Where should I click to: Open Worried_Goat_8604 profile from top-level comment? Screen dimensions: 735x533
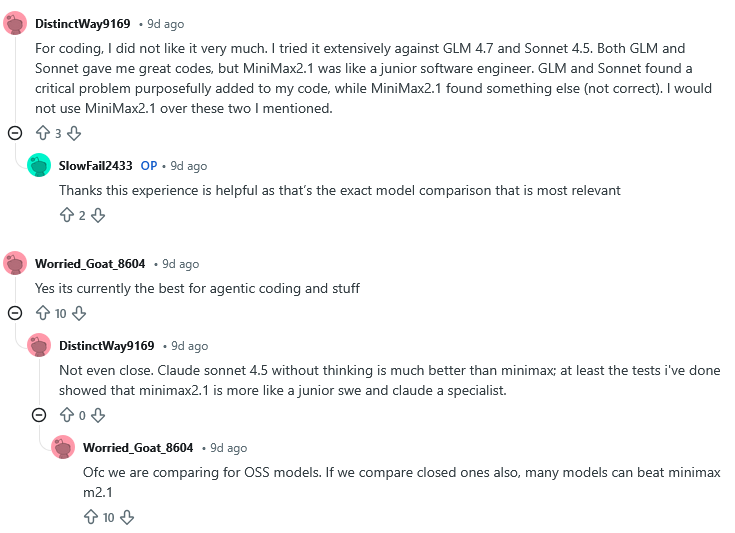tap(90, 264)
